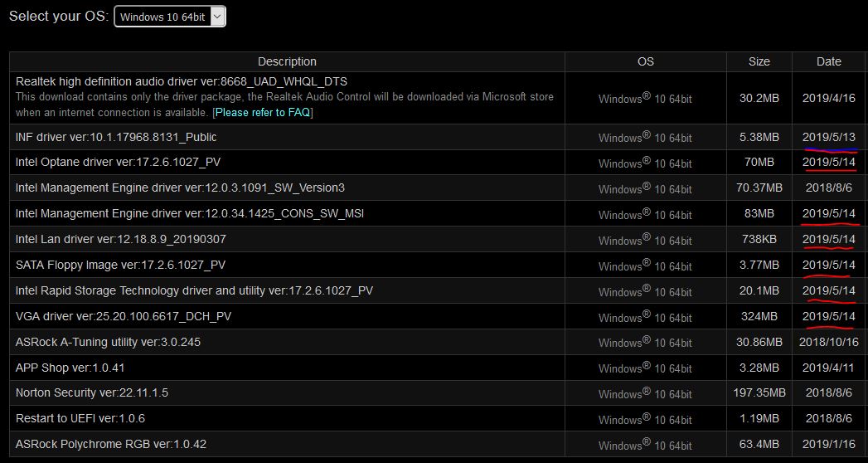Click the 30.2MB size of Realtek audio driver
Image resolution: width=868 pixels, height=463 pixels.
759,98
